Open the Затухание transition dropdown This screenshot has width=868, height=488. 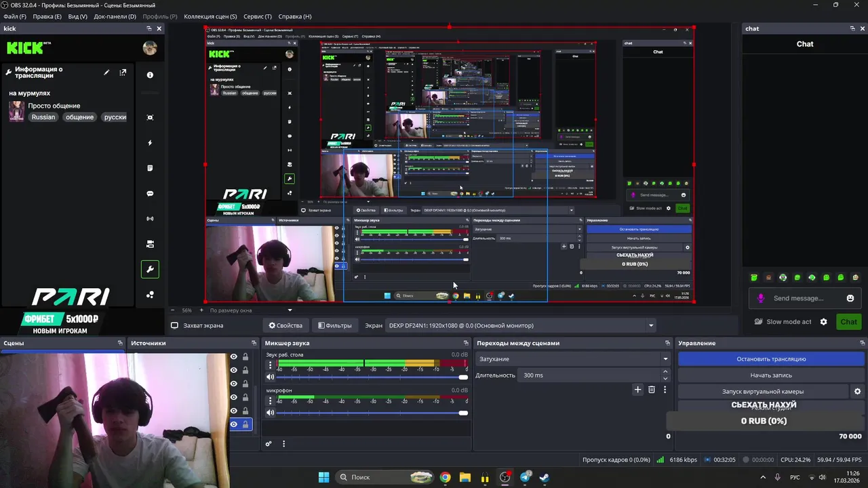[573, 359]
